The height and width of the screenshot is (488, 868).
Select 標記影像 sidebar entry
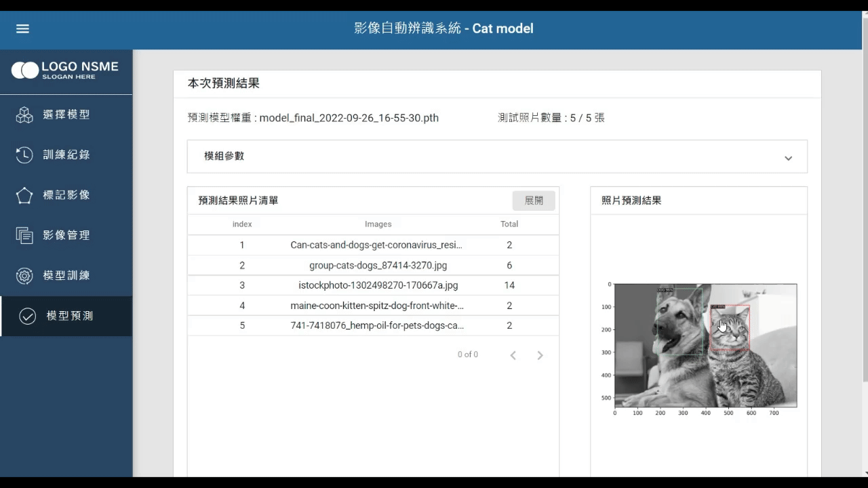pyautogui.click(x=66, y=195)
